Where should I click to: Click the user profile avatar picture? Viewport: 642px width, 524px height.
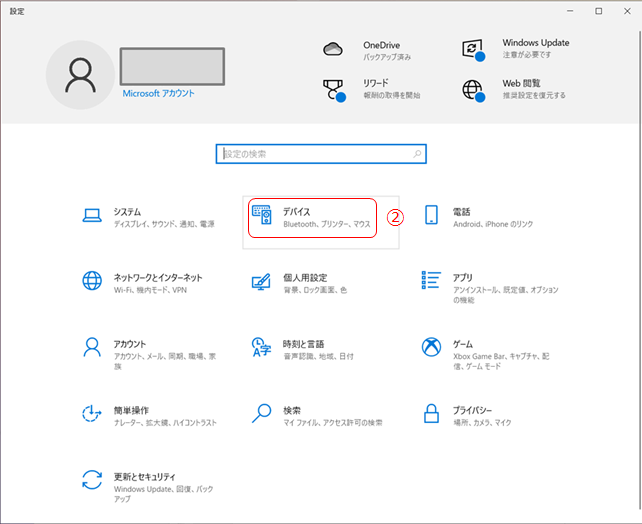coord(80,74)
